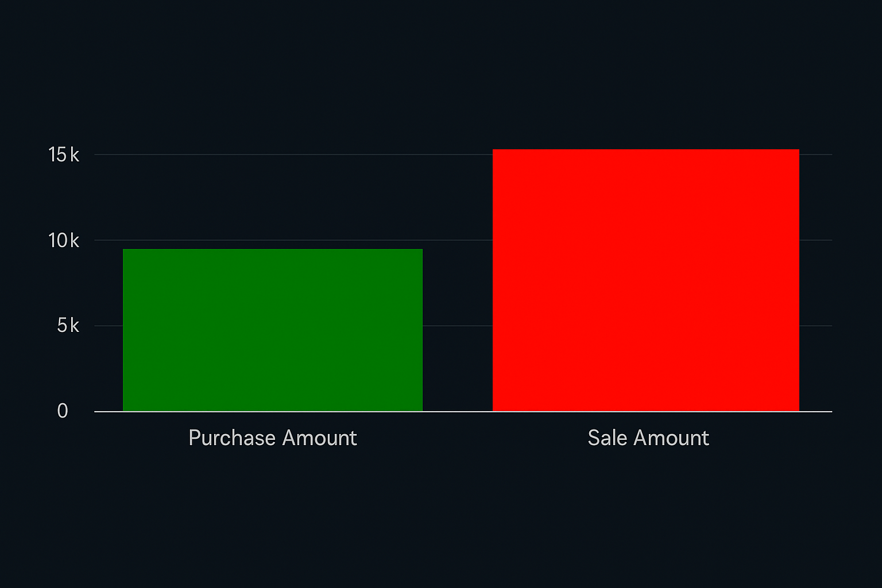Click the 5k y-axis tick label
This screenshot has height=588, width=882.
click(68, 326)
